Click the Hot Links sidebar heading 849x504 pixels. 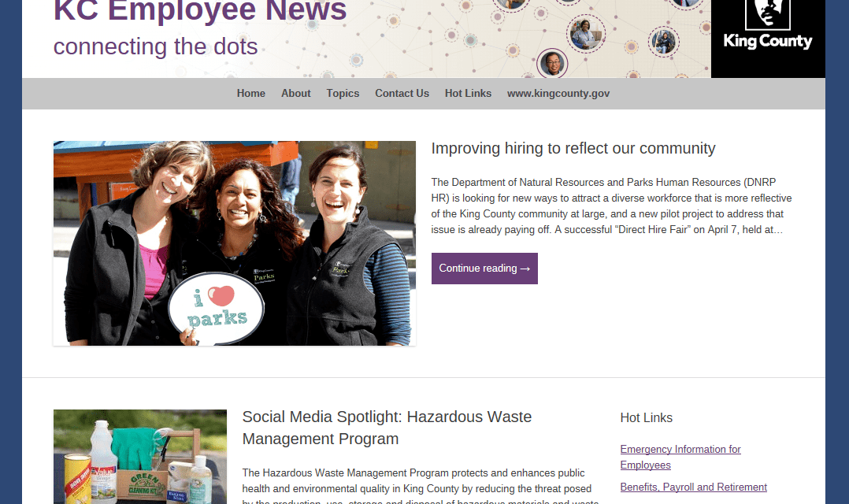point(646,417)
